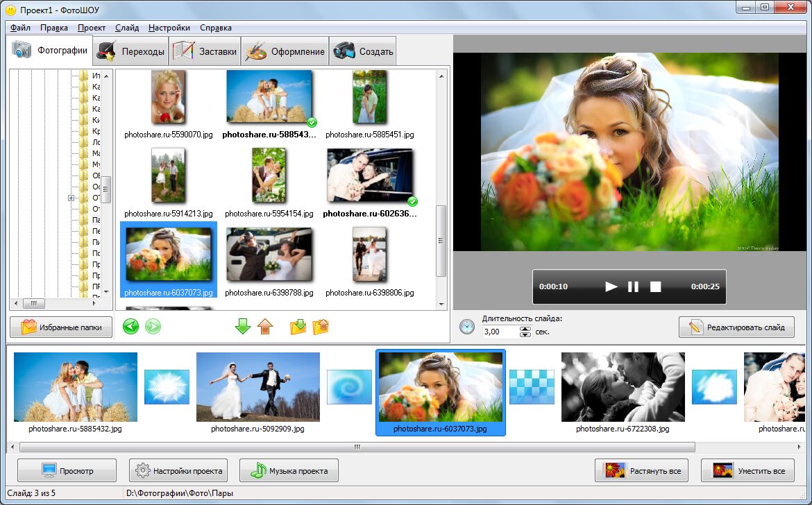The image size is (812, 505).
Task: Remove all photos via folder up-arrow icon
Action: click(x=321, y=326)
